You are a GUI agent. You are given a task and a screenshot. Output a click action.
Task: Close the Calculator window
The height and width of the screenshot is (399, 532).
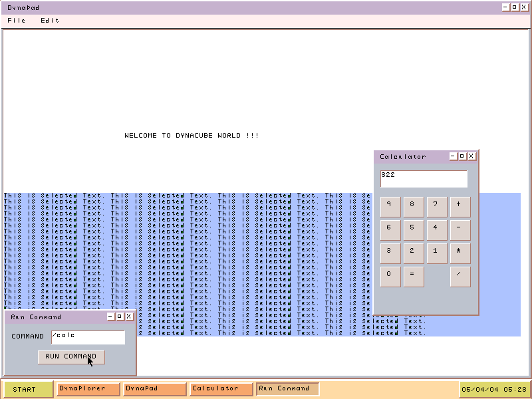coord(471,156)
